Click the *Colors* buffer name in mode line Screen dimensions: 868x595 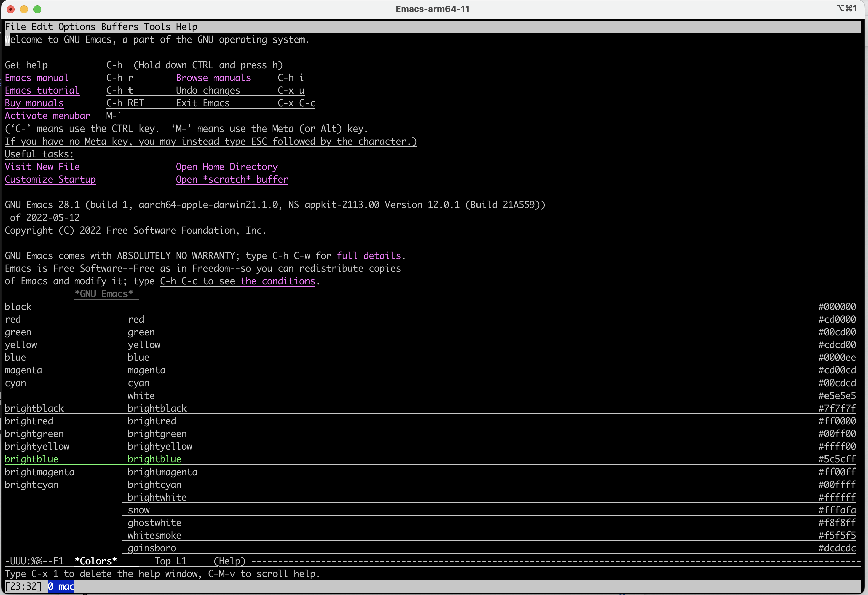[x=96, y=561]
